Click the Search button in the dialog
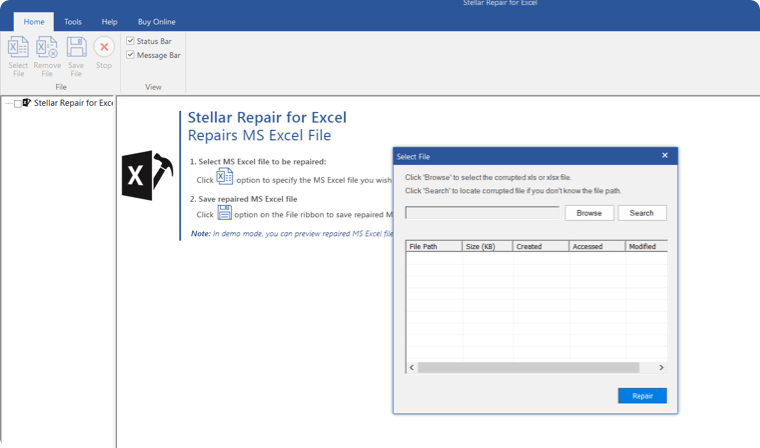The height and width of the screenshot is (448, 760). point(641,213)
